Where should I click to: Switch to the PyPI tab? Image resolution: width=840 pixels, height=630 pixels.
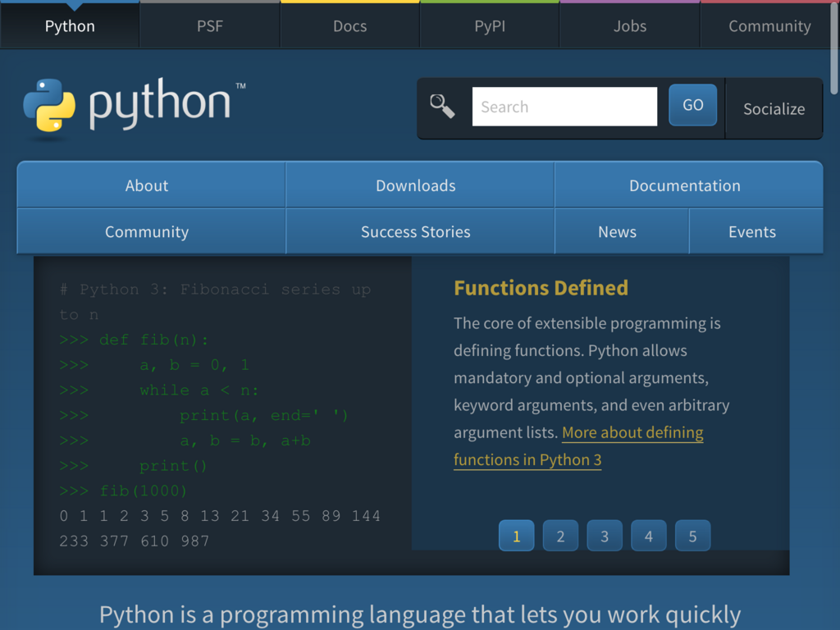pyautogui.click(x=490, y=25)
